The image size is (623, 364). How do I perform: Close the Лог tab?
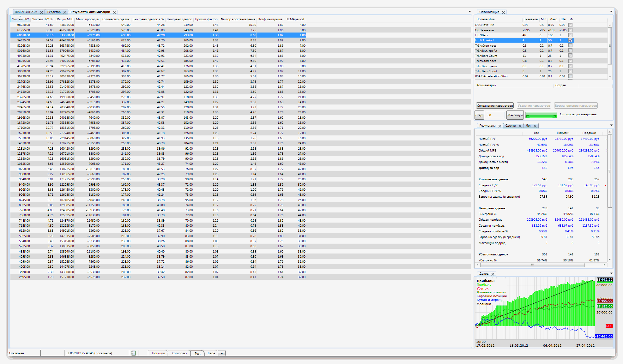click(x=535, y=126)
